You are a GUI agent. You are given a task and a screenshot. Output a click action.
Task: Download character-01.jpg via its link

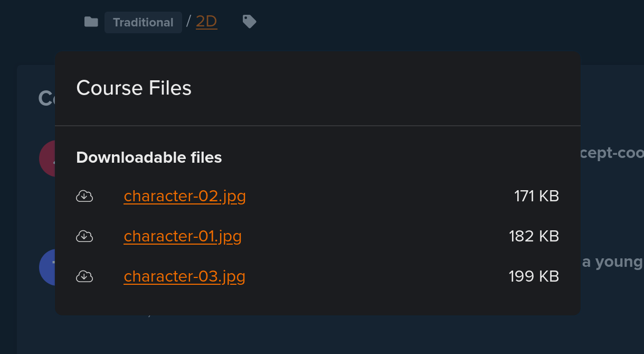tap(183, 236)
